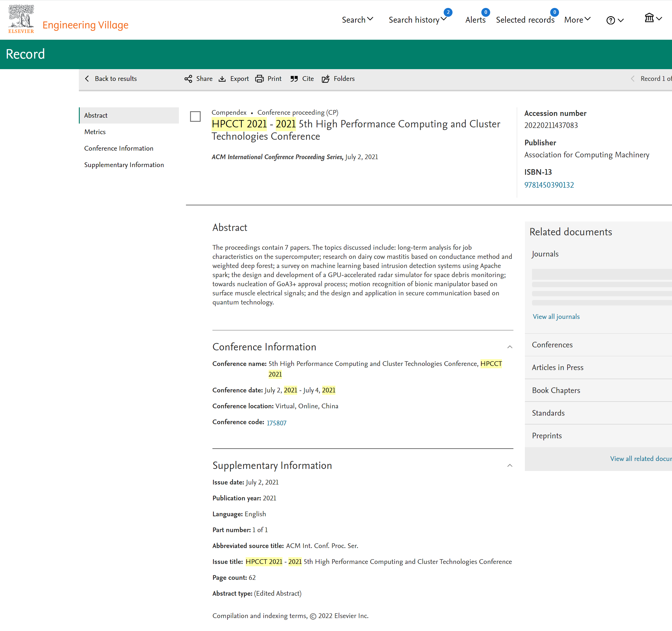Collapse the Supplementary Information section
The width and height of the screenshot is (672, 631).
510,466
